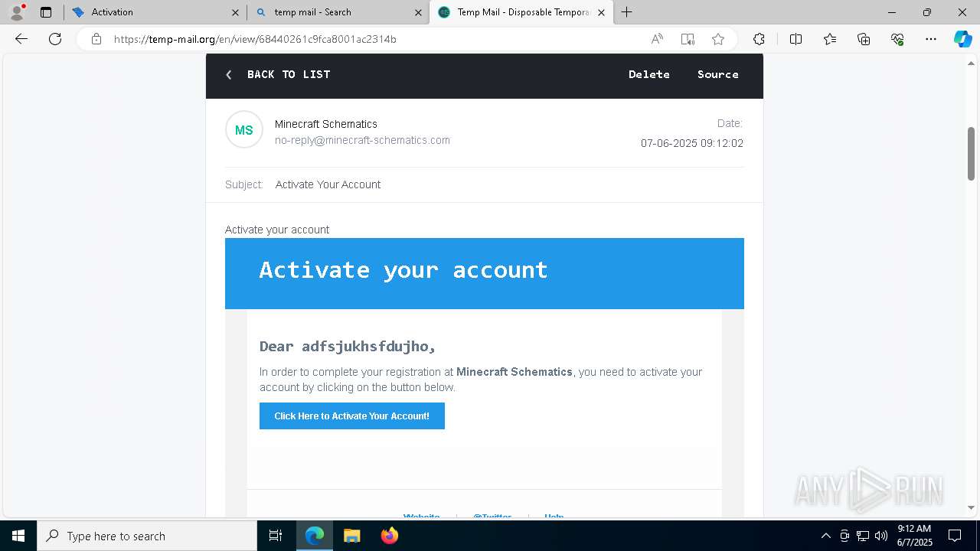Image resolution: width=980 pixels, height=551 pixels.
Task: Open the taskbar clock and date
Action: pos(914,536)
